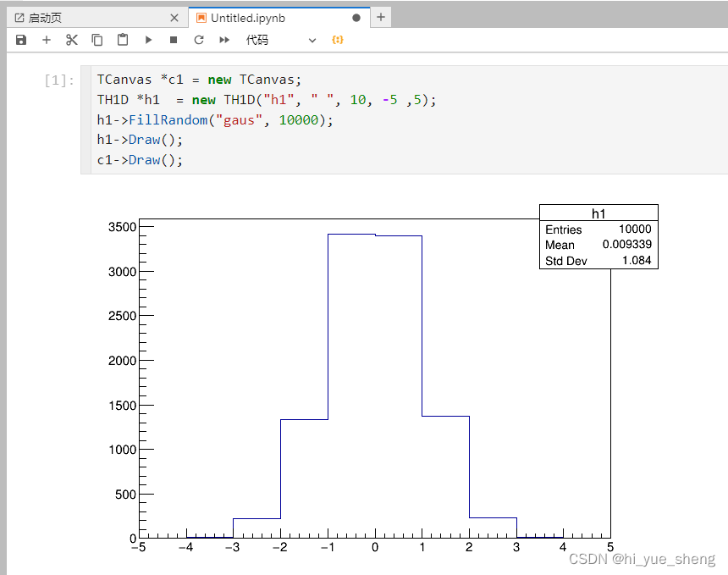
Task: Click the unsaved changes dot on Untitled.ipynb
Action: click(356, 17)
